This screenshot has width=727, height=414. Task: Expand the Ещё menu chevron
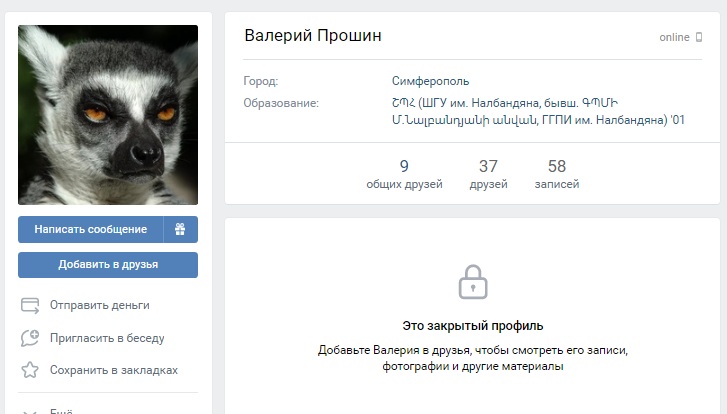coord(30,411)
